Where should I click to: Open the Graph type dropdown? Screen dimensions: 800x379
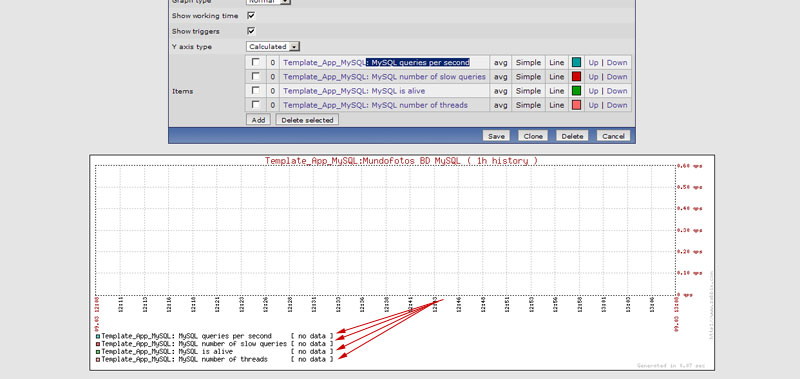pyautogui.click(x=268, y=2)
